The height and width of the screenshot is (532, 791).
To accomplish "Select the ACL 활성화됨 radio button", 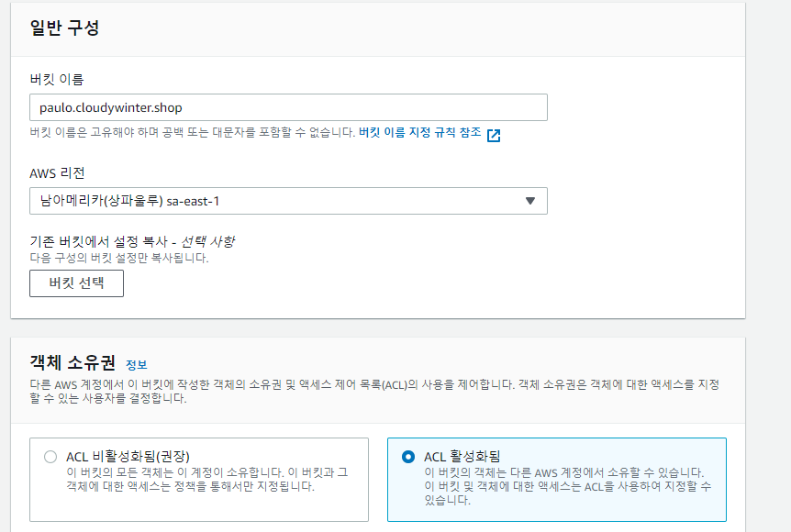I will click(x=408, y=457).
